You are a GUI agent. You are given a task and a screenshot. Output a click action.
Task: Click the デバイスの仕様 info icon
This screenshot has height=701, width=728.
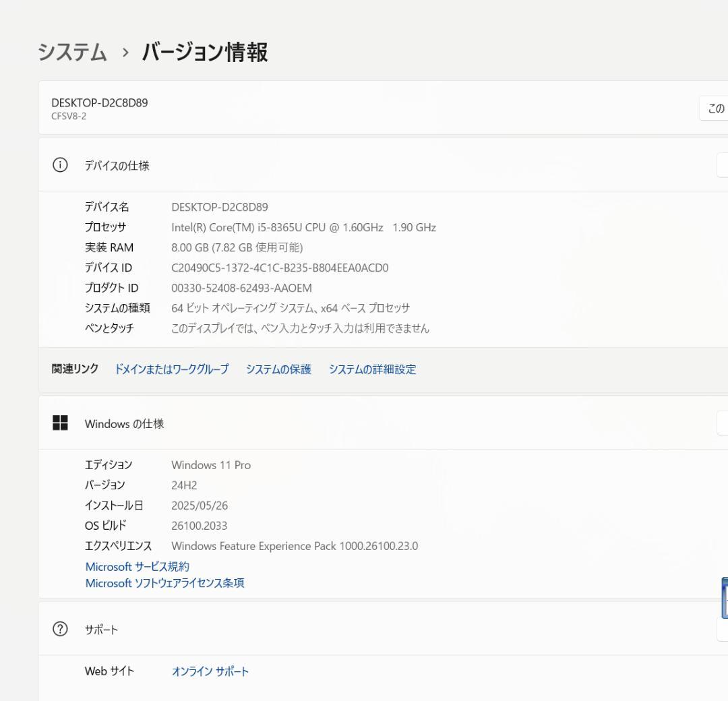(60, 165)
